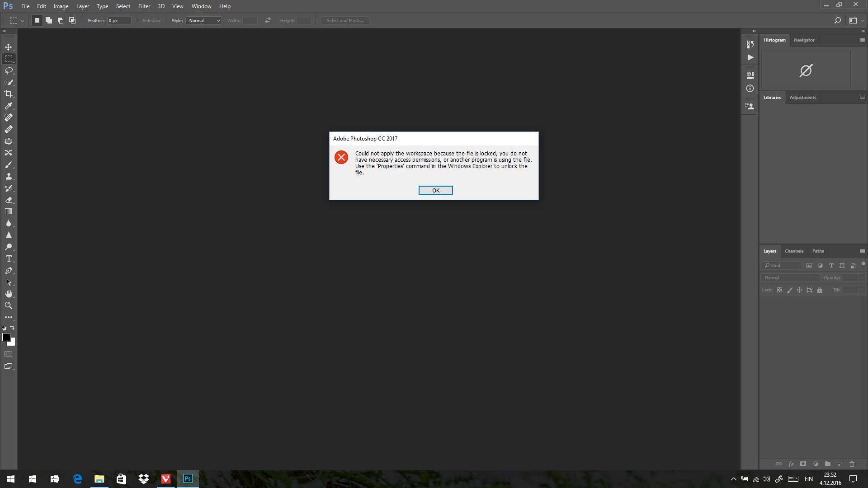Viewport: 868px width, 488px height.
Task: Open the Style dropdown set to Normal
Action: point(204,20)
